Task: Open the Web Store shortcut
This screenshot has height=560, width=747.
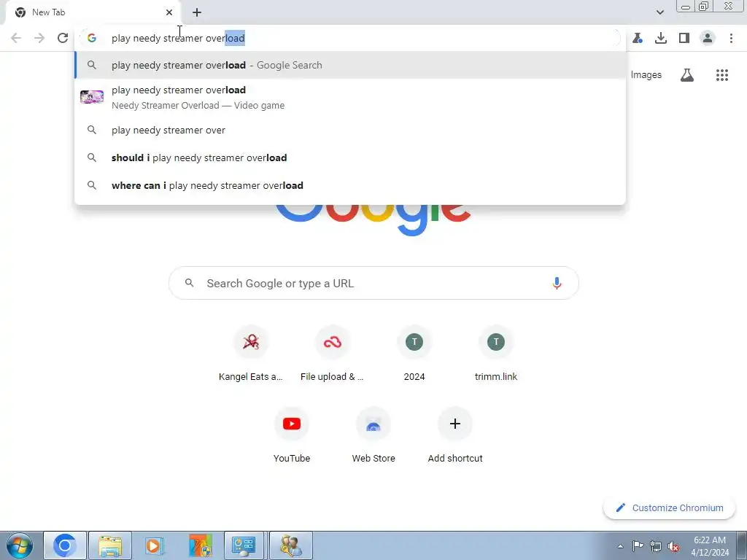Action: point(373,435)
